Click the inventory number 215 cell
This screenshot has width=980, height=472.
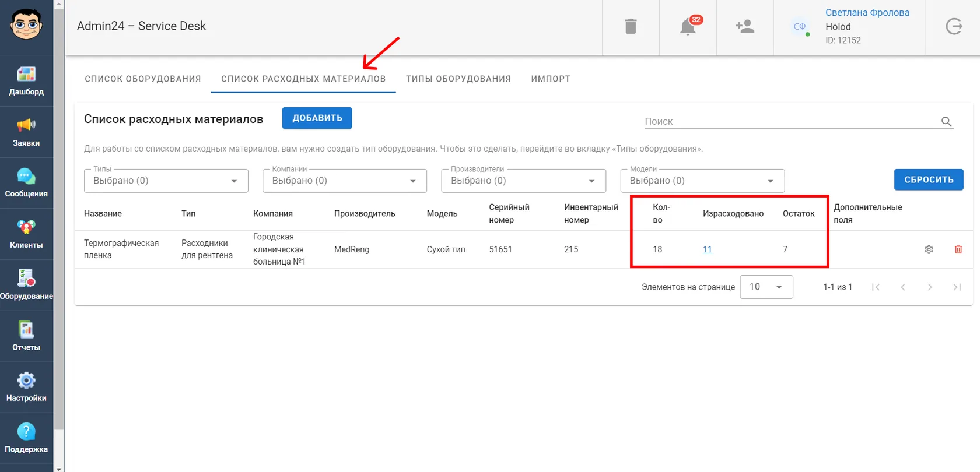coord(571,249)
